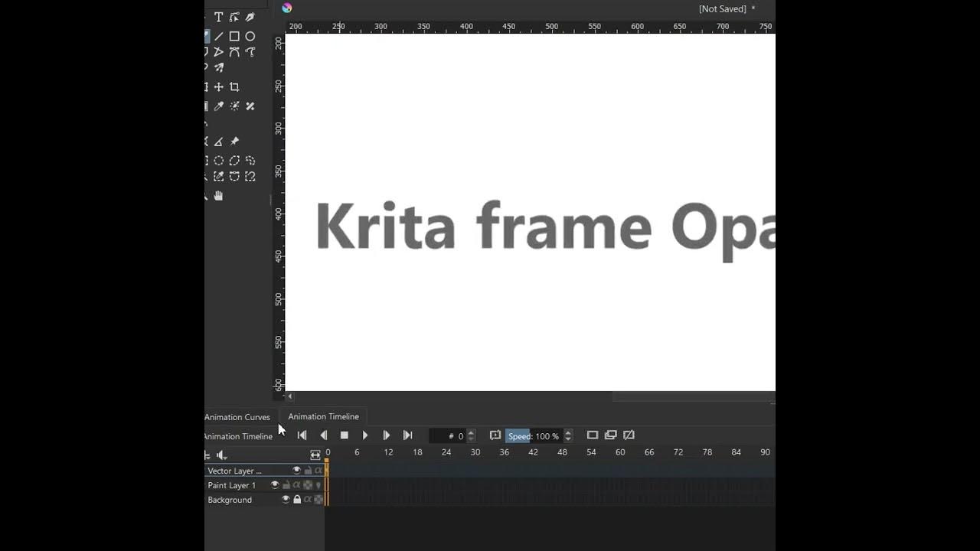Step forward to the next frame
Screen dimensions: 980x551
[386, 435]
